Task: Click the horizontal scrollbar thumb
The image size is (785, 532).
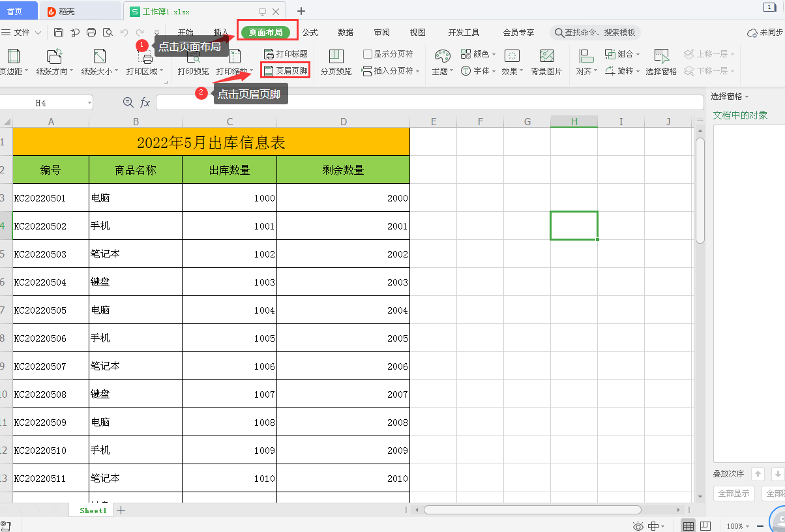Action: tap(533, 510)
